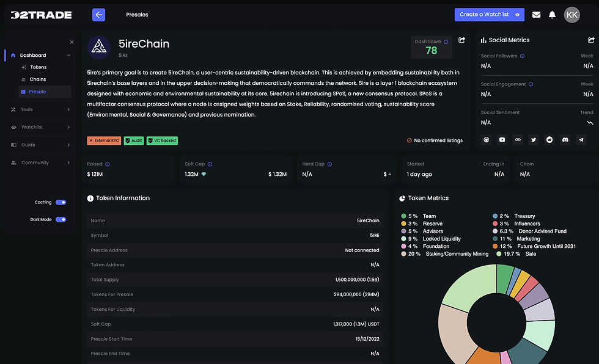This screenshot has height=364, width=599.
Task: Open the project's YouTube channel icon
Action: 502,140
